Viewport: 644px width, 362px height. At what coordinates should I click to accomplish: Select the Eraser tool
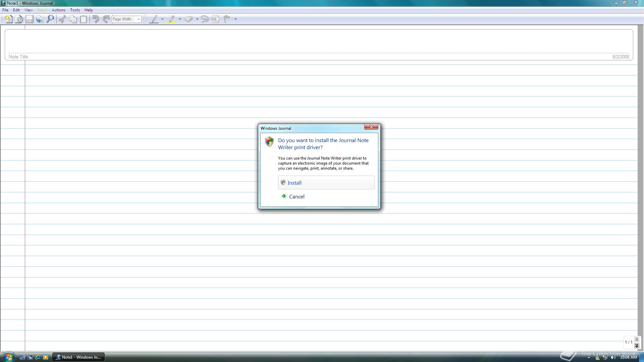pos(189,19)
